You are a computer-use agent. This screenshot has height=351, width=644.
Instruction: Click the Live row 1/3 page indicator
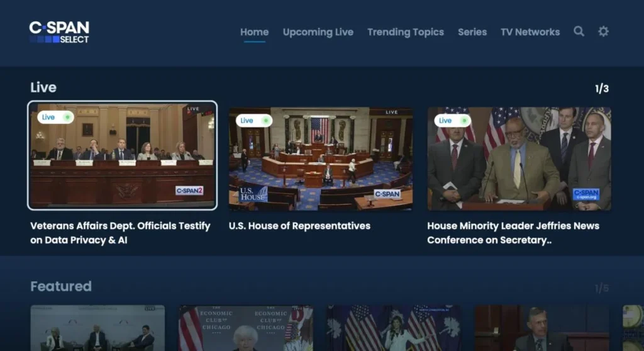coord(602,89)
